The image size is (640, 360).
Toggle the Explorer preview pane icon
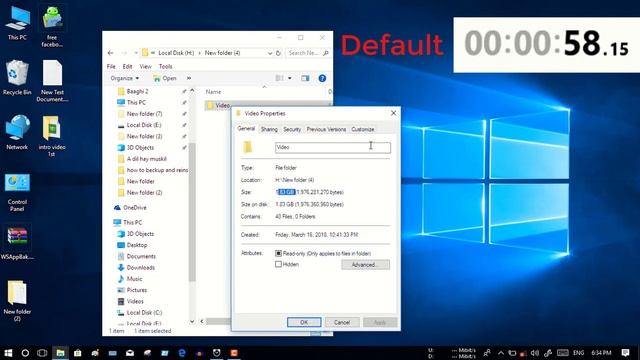pos(305,78)
